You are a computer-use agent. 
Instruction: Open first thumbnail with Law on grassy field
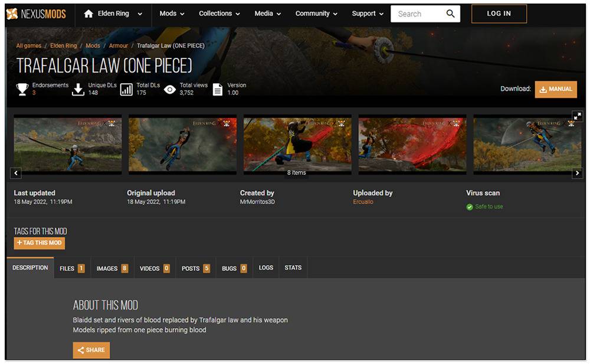68,145
